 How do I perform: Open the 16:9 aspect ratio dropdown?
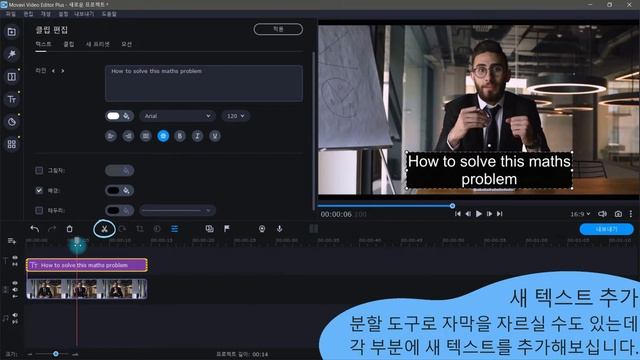(580, 214)
